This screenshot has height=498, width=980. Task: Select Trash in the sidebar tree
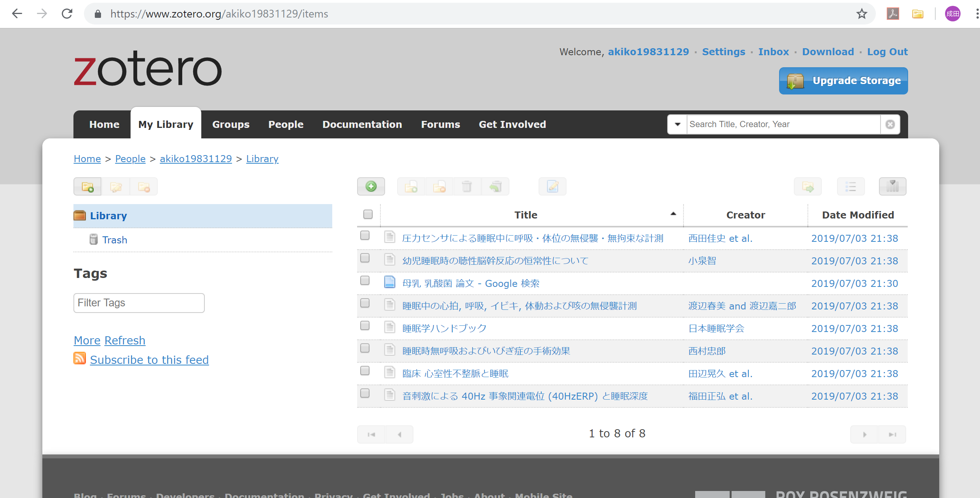[115, 240]
